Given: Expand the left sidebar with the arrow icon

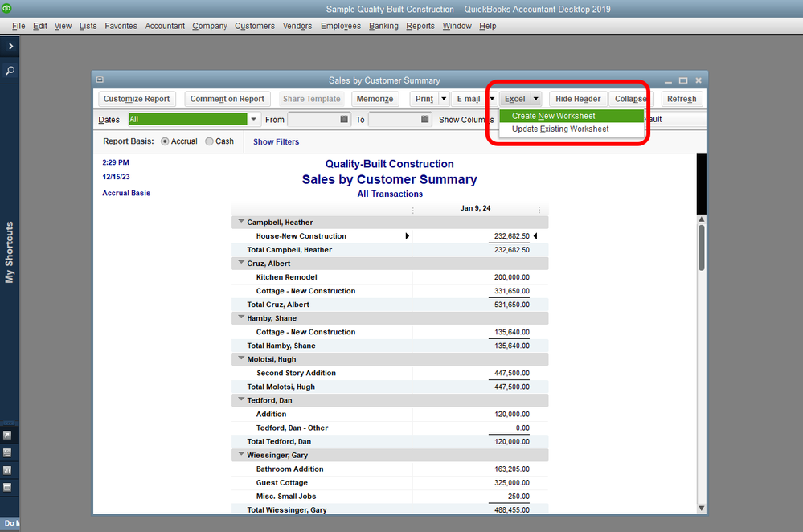Looking at the screenshot, I should pos(10,46).
